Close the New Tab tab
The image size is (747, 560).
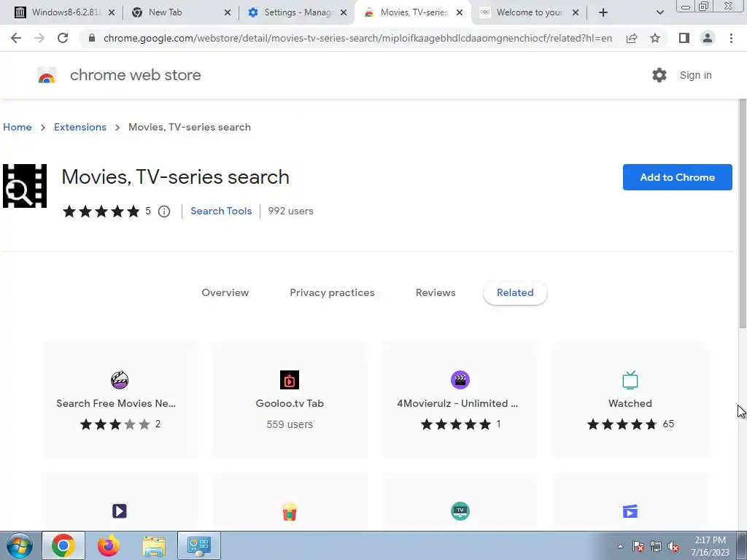point(228,12)
